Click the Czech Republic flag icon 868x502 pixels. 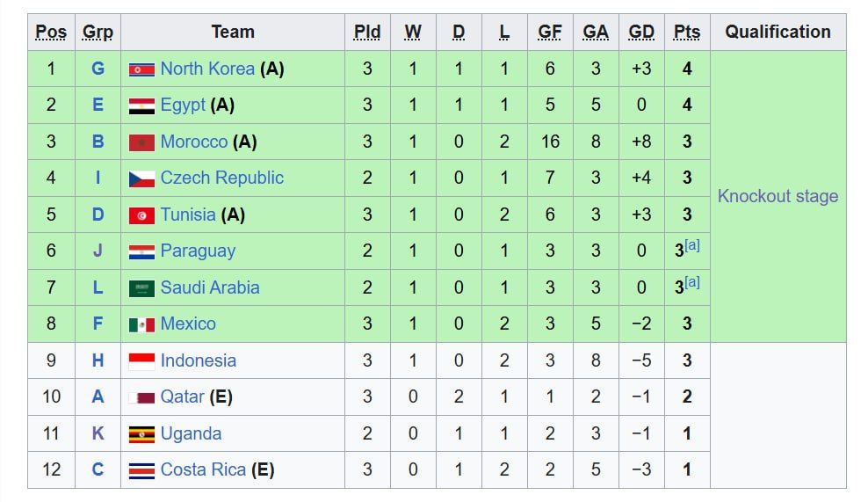pos(141,178)
